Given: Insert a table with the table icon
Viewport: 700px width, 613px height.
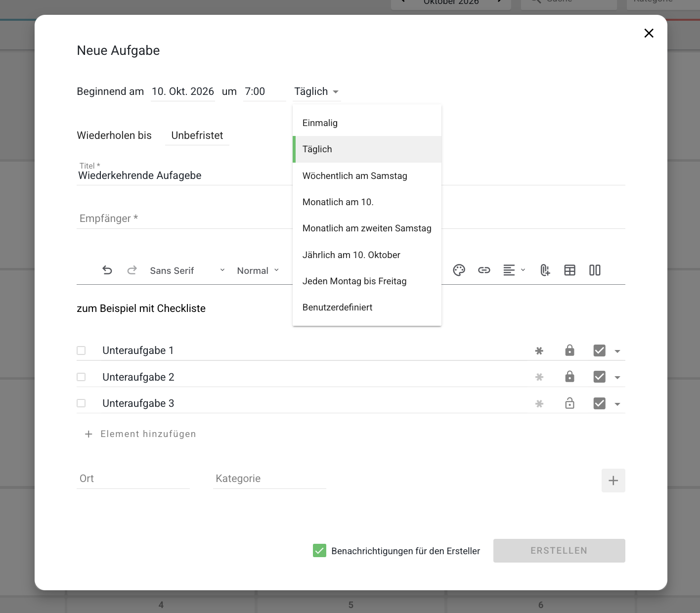Looking at the screenshot, I should point(570,270).
